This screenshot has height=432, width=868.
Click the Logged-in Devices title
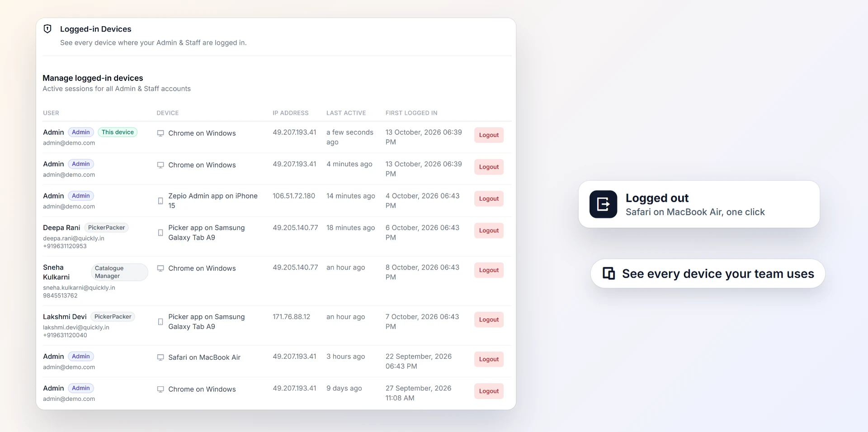click(x=96, y=29)
